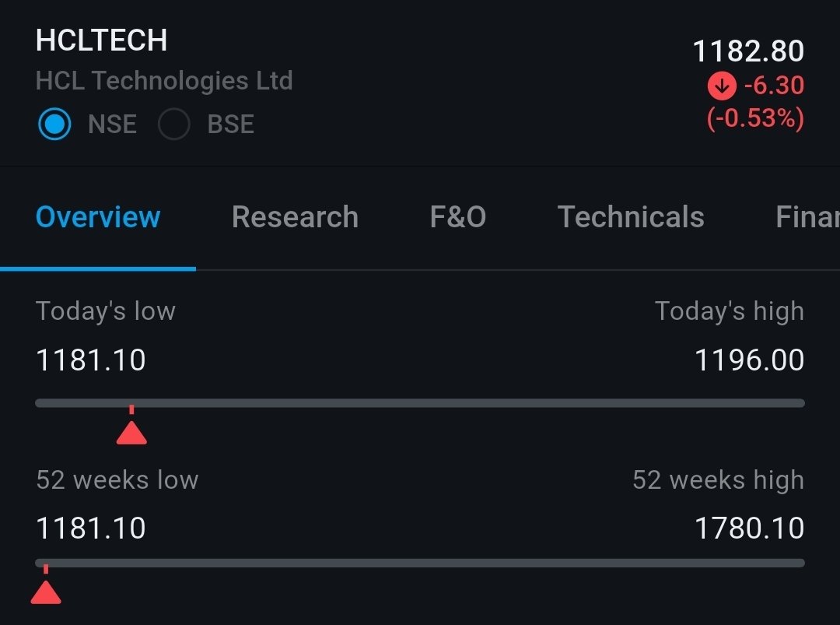
Task: Open the F&O tab
Action: 458,217
